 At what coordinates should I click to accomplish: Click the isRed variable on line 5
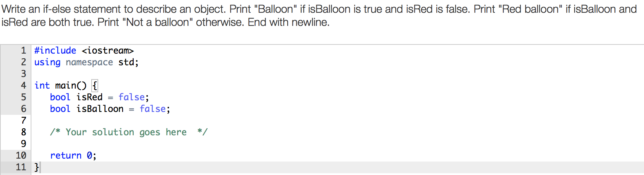pos(89,97)
